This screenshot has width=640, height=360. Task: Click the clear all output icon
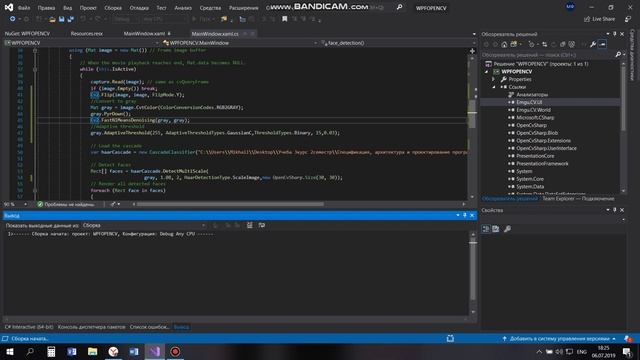pos(249,225)
